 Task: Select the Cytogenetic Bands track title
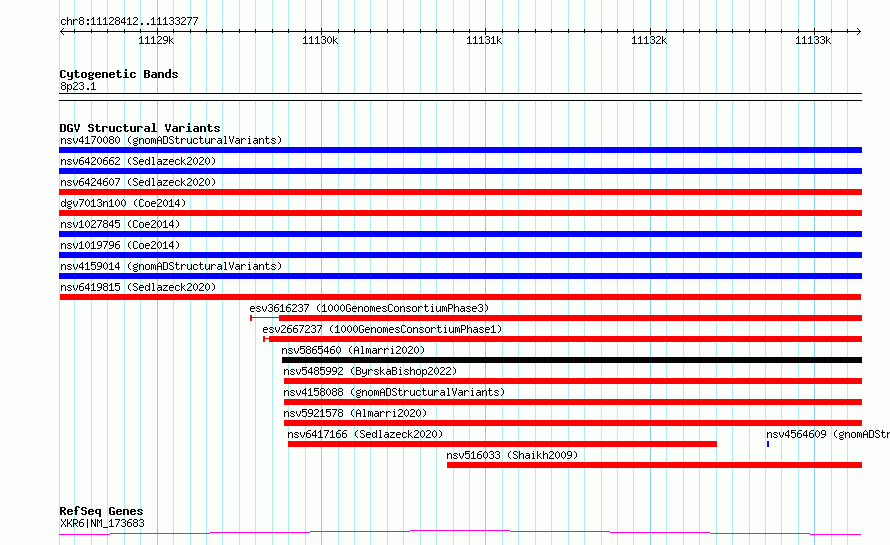[x=119, y=74]
